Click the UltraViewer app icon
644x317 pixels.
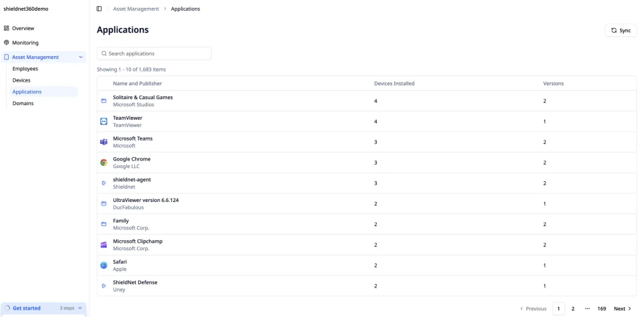click(104, 203)
